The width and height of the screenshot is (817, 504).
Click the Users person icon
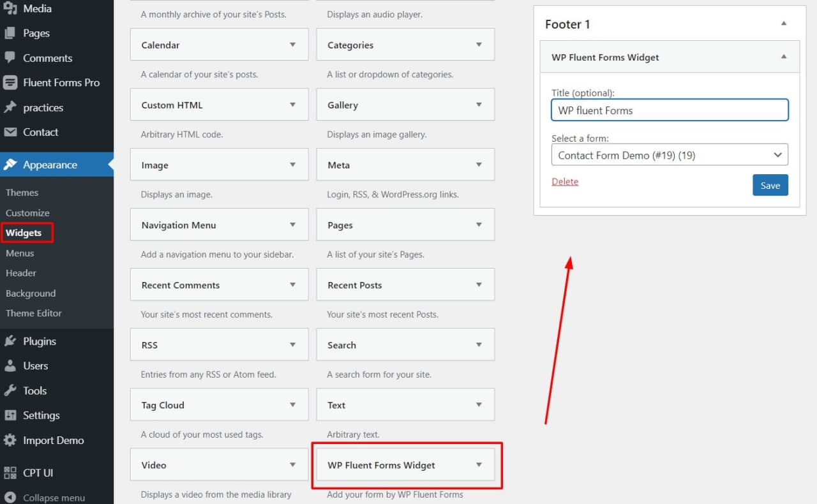pyautogui.click(x=10, y=366)
